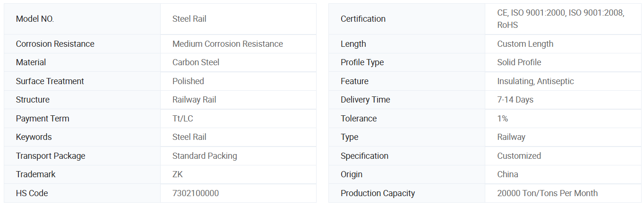
Task: Click the China origin value
Action: [x=507, y=174]
